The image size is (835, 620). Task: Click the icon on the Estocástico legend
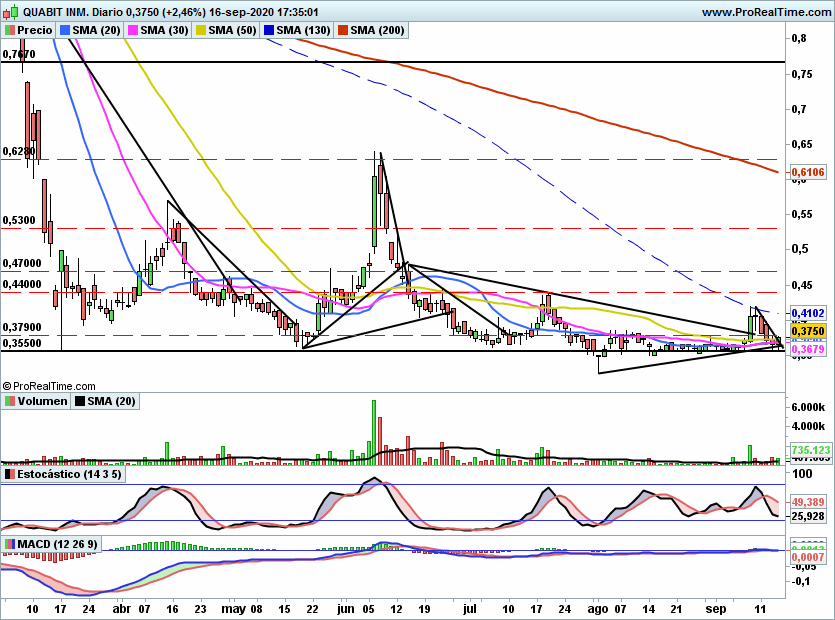(10, 474)
